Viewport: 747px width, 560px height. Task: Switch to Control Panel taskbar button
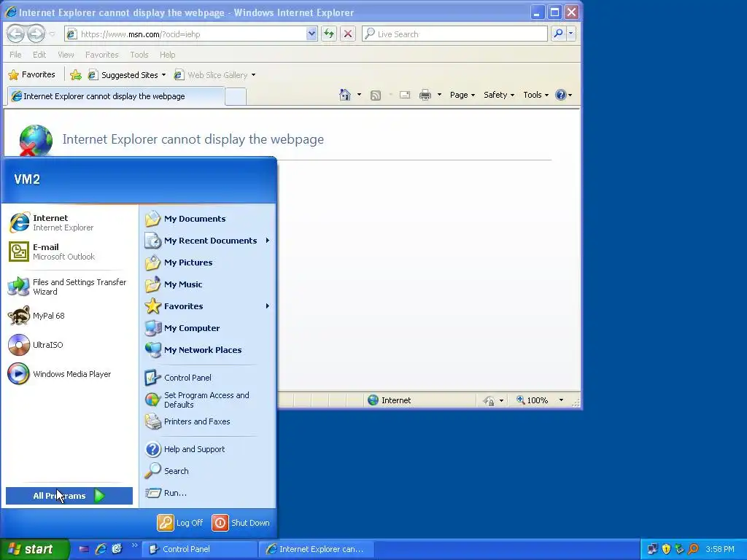click(x=200, y=549)
